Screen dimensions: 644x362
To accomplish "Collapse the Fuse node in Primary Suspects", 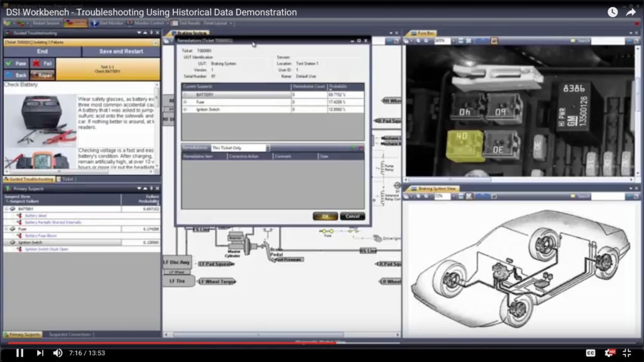I will [x=6, y=229].
